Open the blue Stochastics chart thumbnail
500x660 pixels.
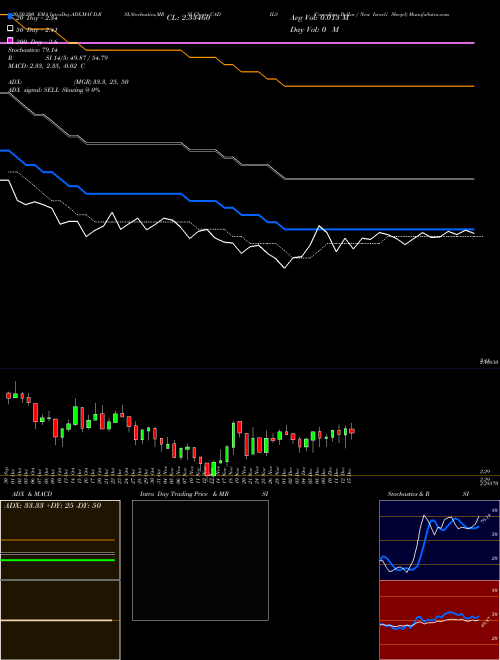tap(439, 540)
